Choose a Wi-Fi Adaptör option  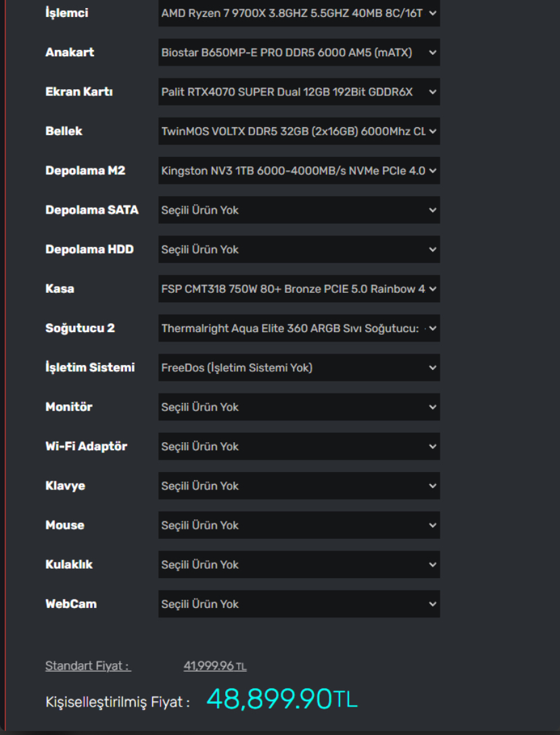(x=299, y=446)
